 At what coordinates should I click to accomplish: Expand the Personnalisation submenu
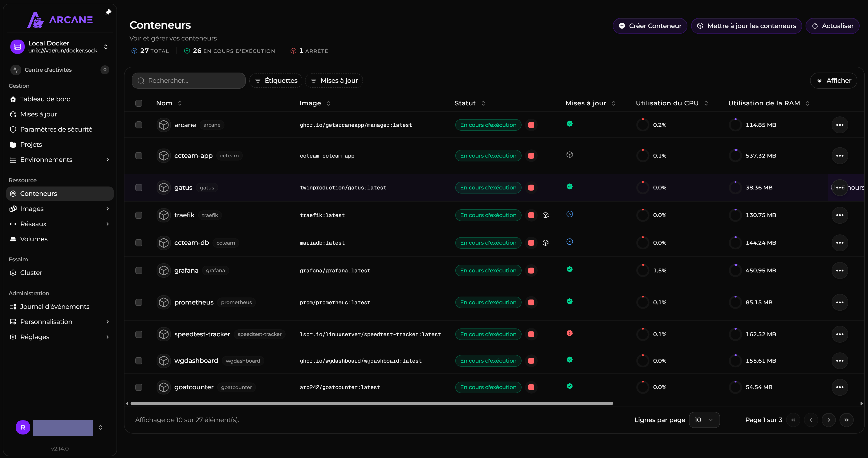coord(108,322)
